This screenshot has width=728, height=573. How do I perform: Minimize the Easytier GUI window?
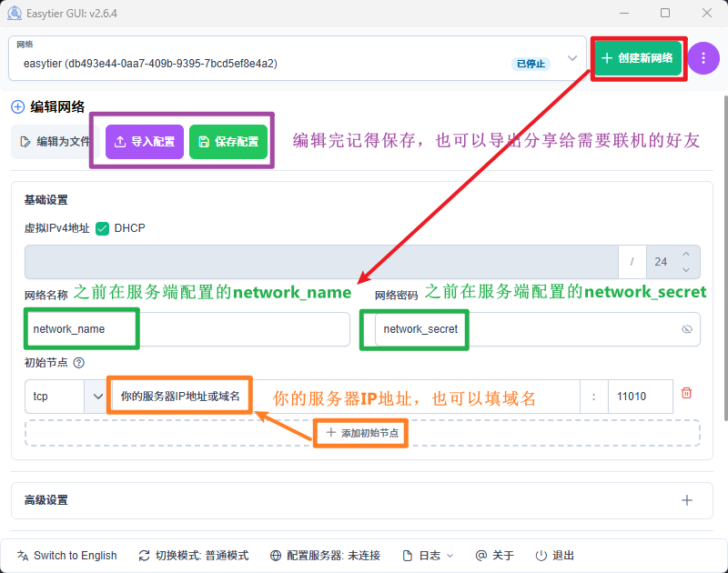point(624,13)
